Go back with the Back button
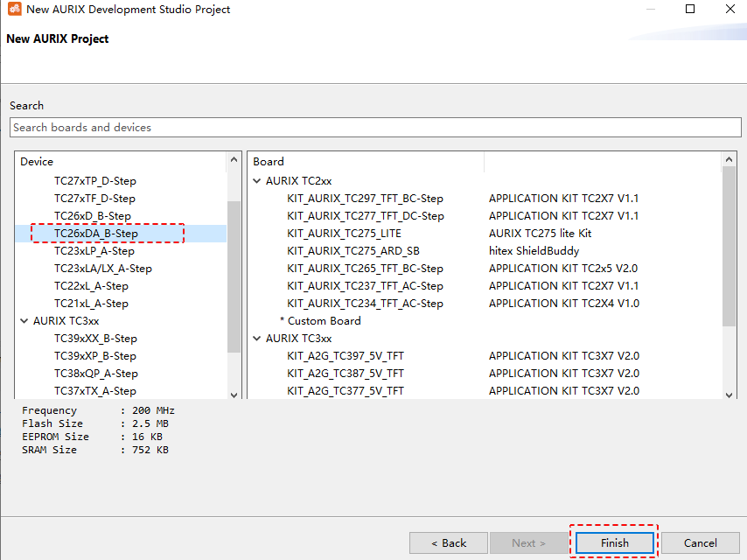This screenshot has width=747, height=560. click(x=449, y=542)
